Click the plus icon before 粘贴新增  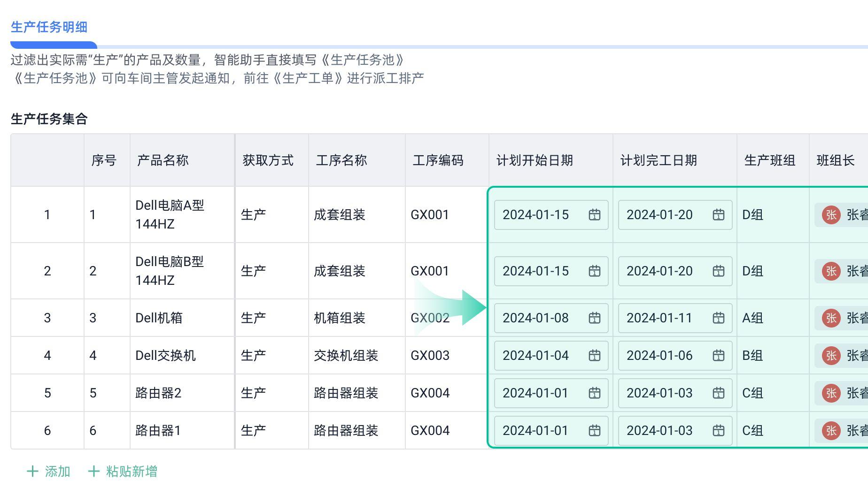(94, 472)
